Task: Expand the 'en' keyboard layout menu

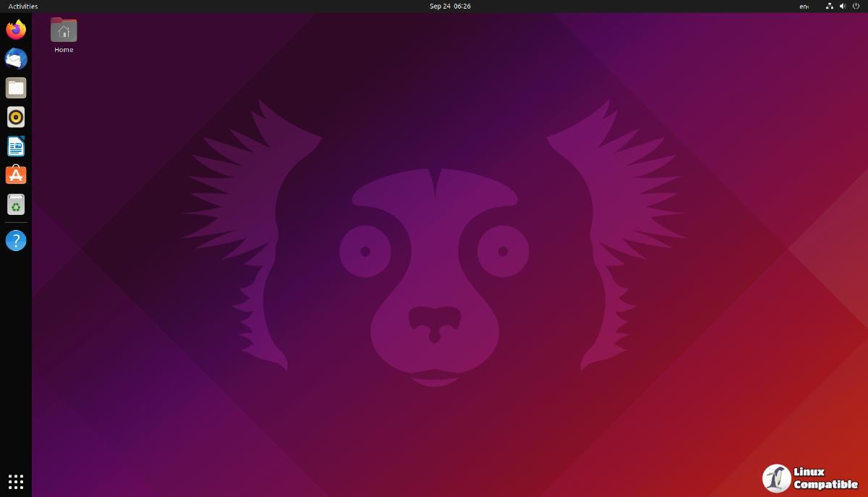Action: click(804, 7)
